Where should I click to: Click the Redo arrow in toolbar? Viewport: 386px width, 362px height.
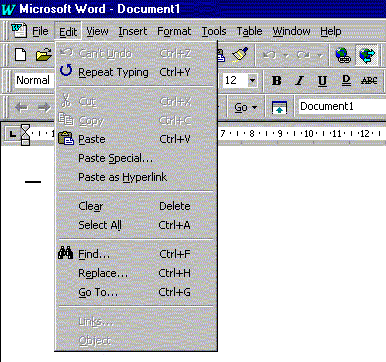(303, 55)
